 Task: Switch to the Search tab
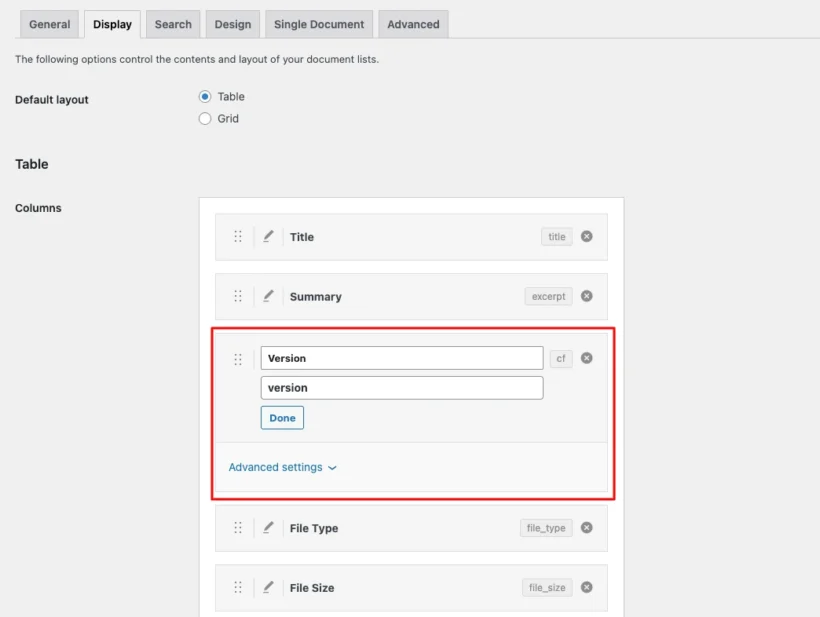[x=172, y=24]
